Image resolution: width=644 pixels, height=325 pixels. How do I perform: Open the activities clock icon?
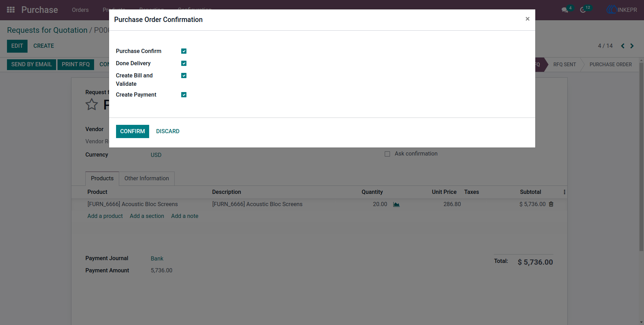[583, 10]
